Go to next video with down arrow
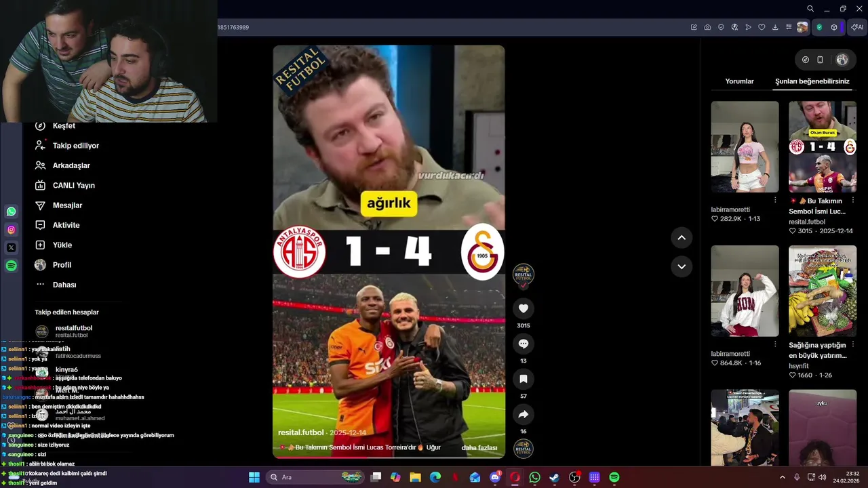The height and width of the screenshot is (488, 868). click(682, 266)
